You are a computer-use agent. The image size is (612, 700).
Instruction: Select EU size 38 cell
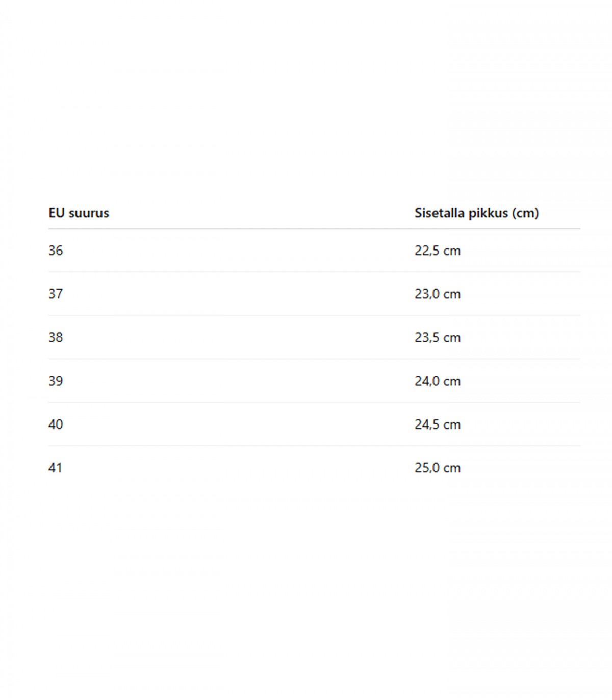(x=56, y=337)
